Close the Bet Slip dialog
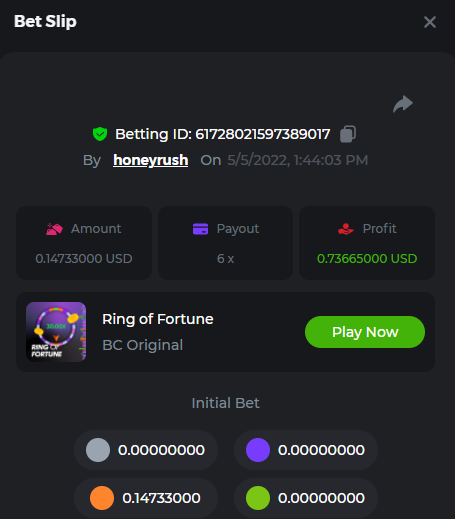Screen dimensions: 455x519 430,22
